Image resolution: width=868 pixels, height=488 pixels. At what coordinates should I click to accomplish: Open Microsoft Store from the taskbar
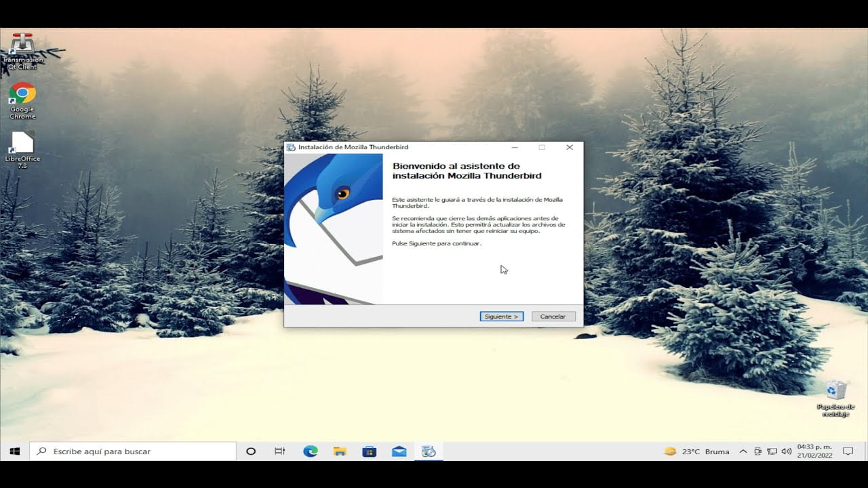(369, 450)
